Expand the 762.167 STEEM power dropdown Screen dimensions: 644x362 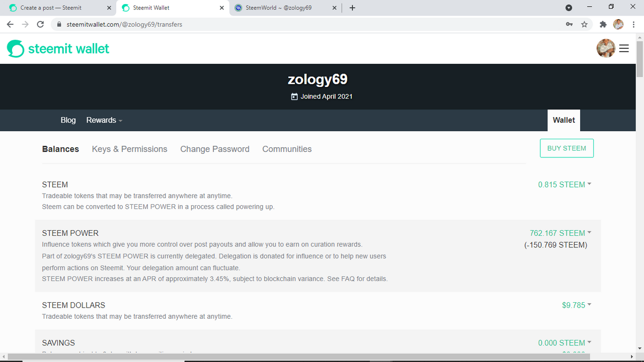(560, 233)
